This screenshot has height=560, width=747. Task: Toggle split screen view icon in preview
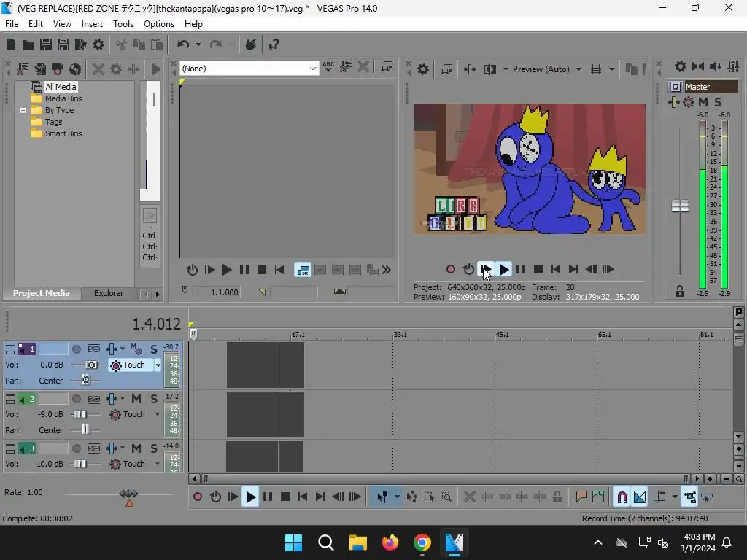489,69
